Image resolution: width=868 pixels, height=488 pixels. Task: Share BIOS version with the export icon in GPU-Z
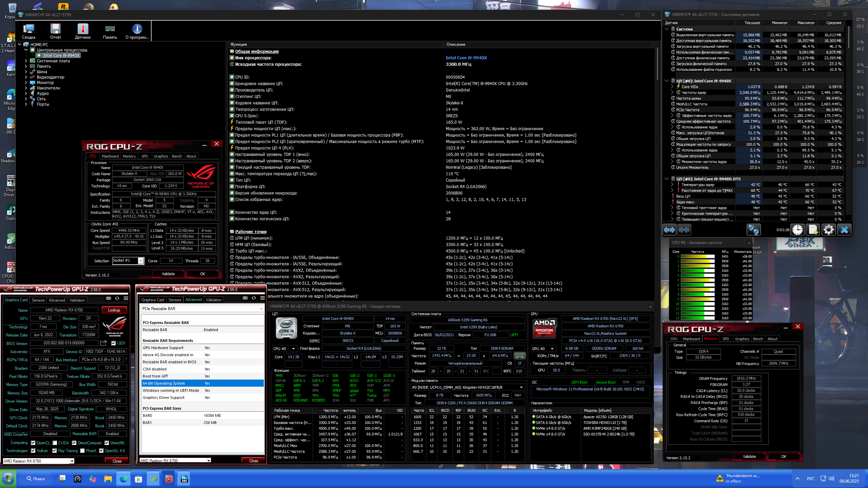tap(103, 343)
